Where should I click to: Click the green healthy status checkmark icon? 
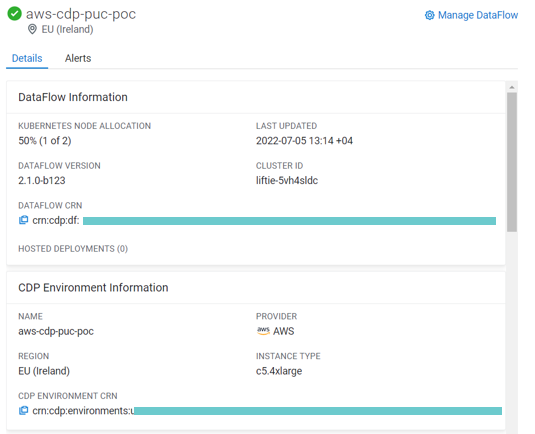pos(15,14)
